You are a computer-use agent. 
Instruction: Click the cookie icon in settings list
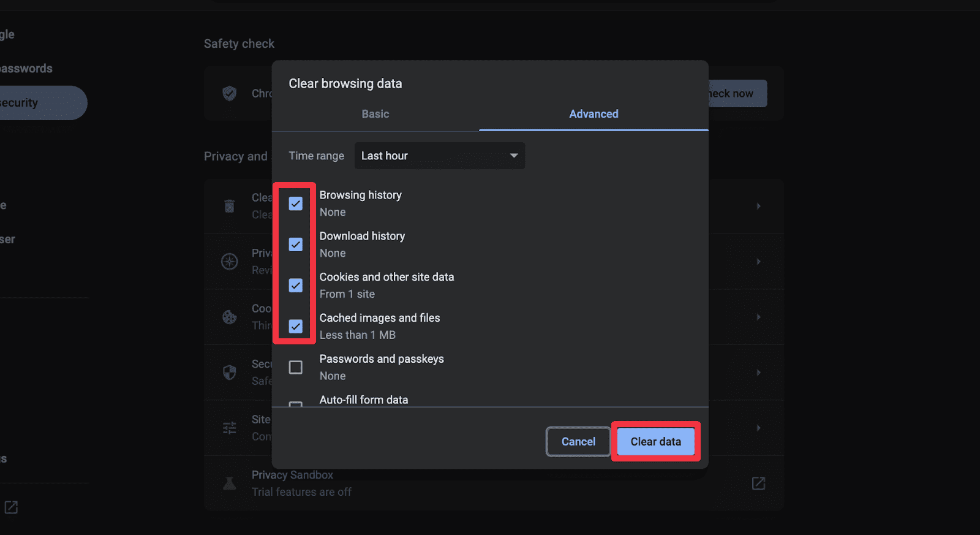coord(230,317)
